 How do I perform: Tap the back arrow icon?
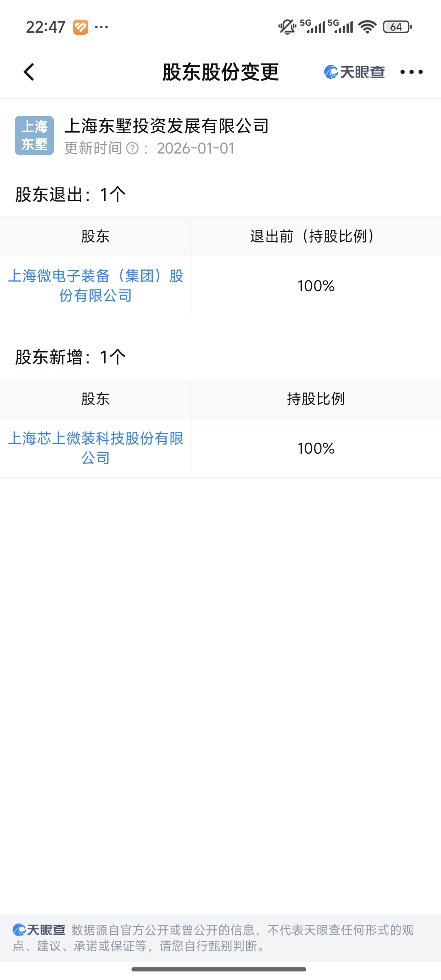(29, 72)
